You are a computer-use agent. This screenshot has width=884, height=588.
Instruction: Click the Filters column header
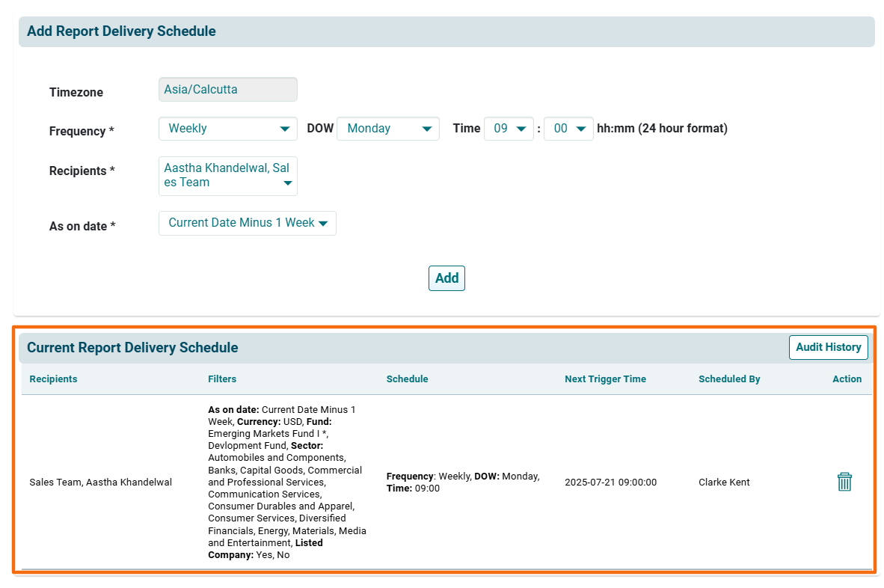222,379
